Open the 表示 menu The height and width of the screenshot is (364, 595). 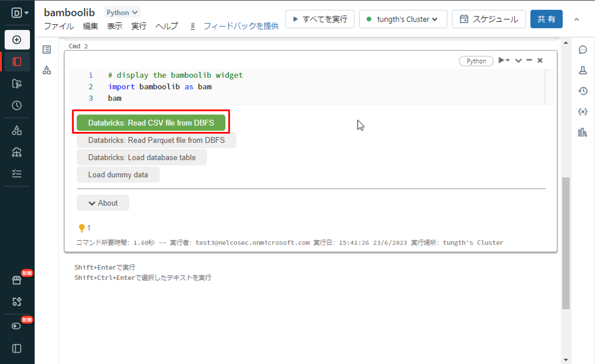tap(114, 26)
